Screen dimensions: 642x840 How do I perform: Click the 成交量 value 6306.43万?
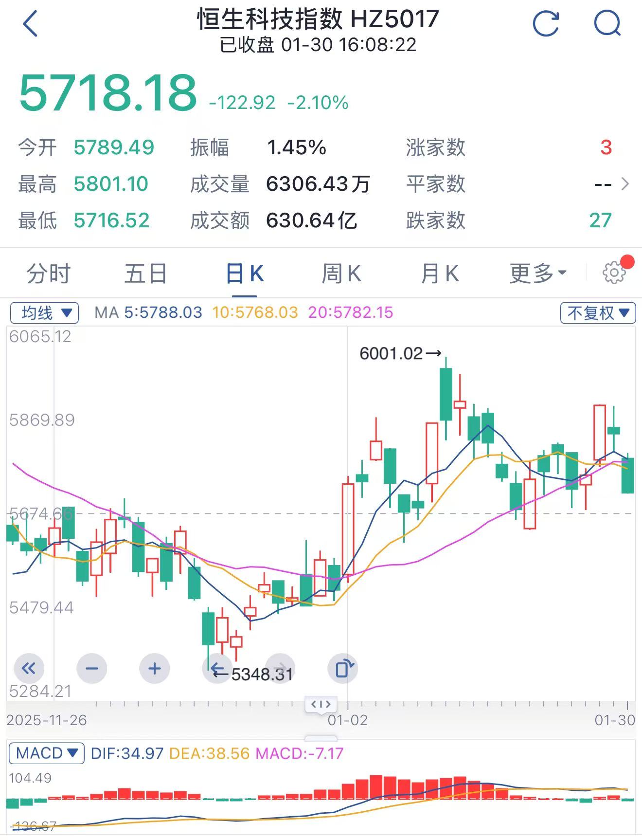pyautogui.click(x=318, y=184)
